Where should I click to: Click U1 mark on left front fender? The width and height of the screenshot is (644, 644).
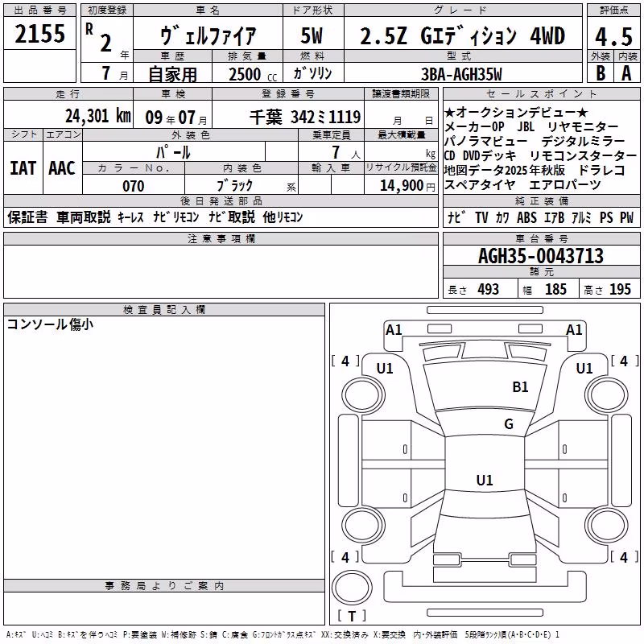385,369
